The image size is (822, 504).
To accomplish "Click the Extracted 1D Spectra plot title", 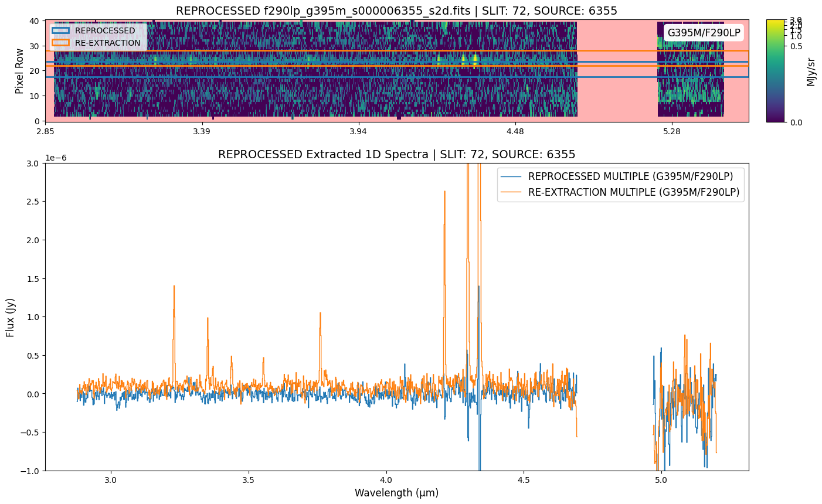I will tap(396, 155).
